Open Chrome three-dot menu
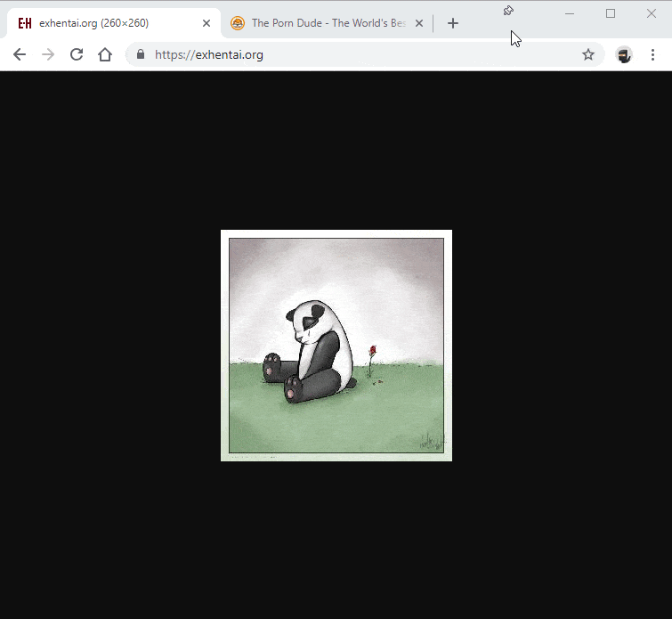This screenshot has width=672, height=619. [652, 55]
